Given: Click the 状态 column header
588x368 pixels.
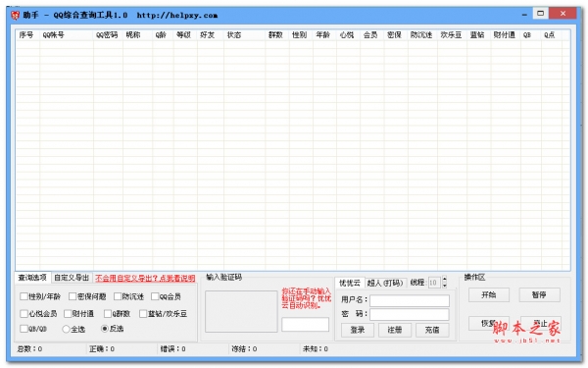Looking at the screenshot, I should click(244, 35).
